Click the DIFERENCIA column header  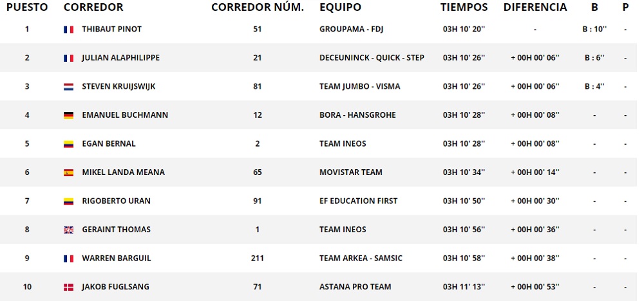(535, 8)
